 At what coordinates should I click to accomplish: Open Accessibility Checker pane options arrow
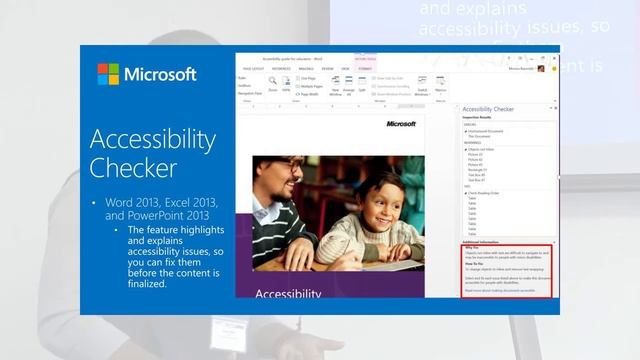point(551,109)
